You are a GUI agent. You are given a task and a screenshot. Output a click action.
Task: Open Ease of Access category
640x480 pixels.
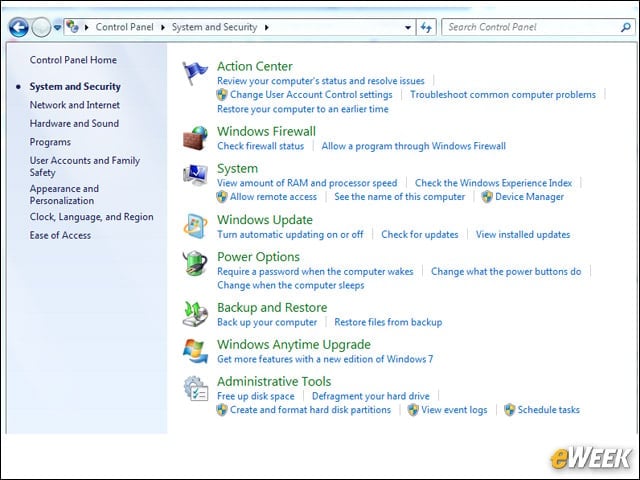coord(60,235)
